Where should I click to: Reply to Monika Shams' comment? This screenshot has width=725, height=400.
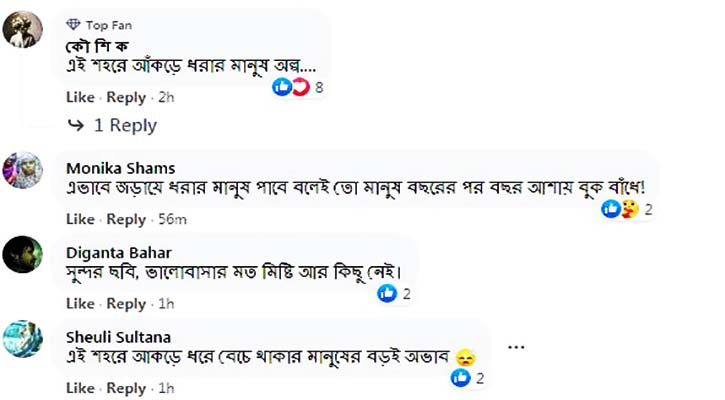click(126, 219)
